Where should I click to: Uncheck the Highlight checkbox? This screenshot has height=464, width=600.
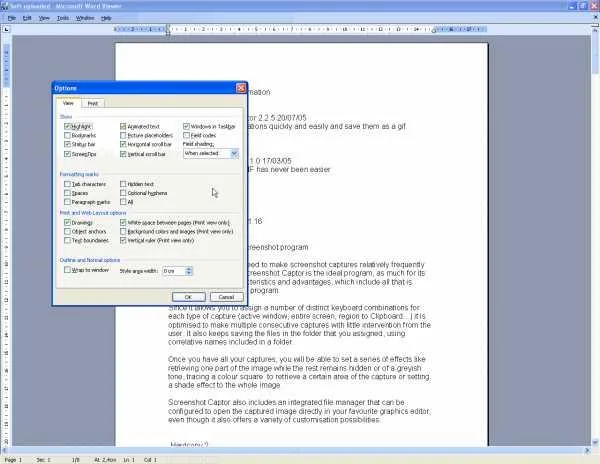[x=67, y=126]
